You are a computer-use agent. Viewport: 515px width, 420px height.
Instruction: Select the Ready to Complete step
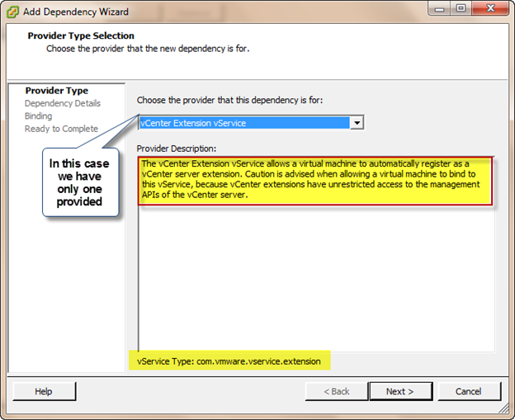61,129
